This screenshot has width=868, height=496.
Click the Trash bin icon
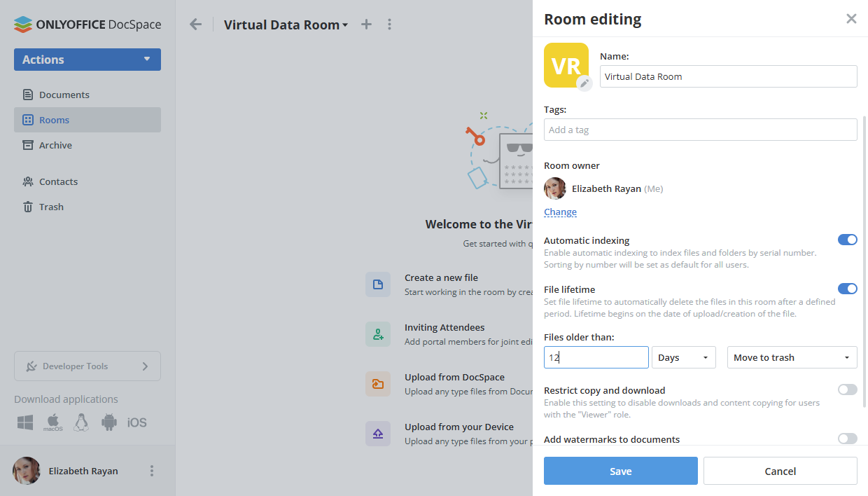tap(28, 207)
